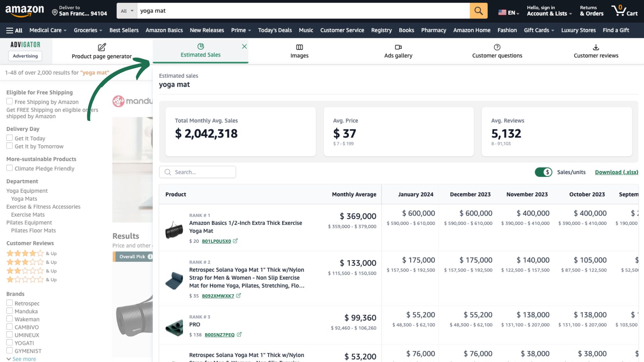
Task: Click the Overall Pick info icon
Action: 150,257
